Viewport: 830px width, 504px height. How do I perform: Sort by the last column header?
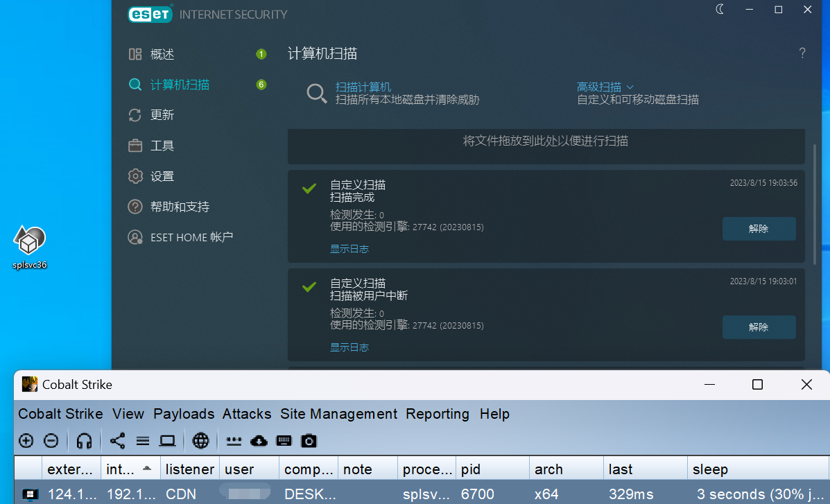646,469
